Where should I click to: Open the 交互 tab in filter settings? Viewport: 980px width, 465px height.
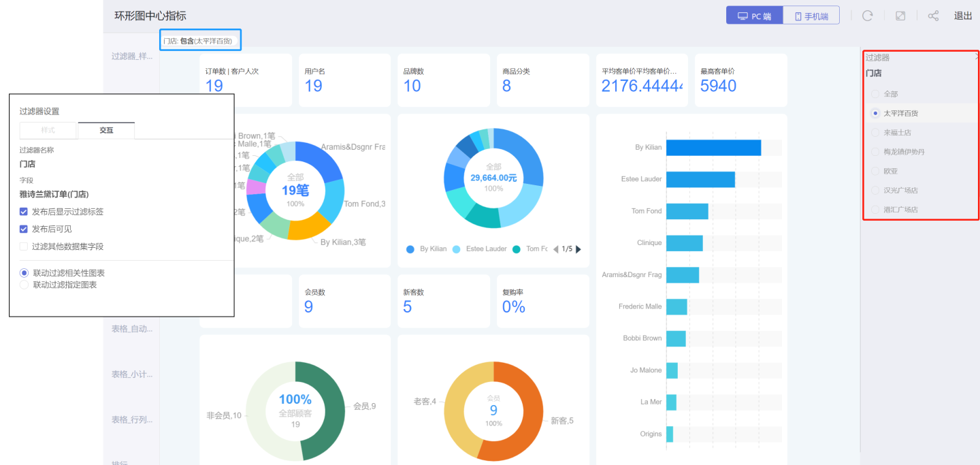(x=106, y=130)
